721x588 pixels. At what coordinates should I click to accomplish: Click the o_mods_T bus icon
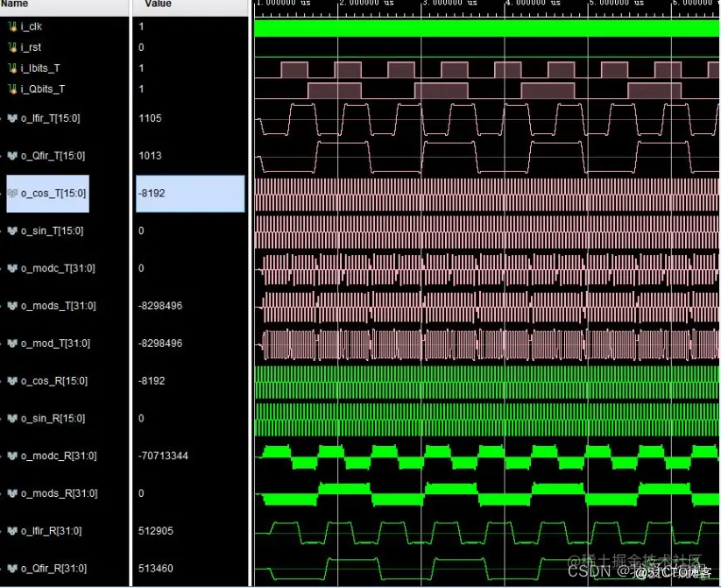[x=12, y=306]
